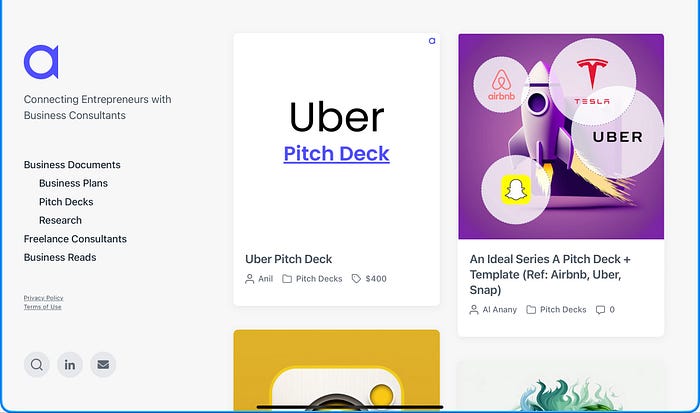
Task: Click small logo icon on Uber card corner
Action: pyautogui.click(x=432, y=41)
